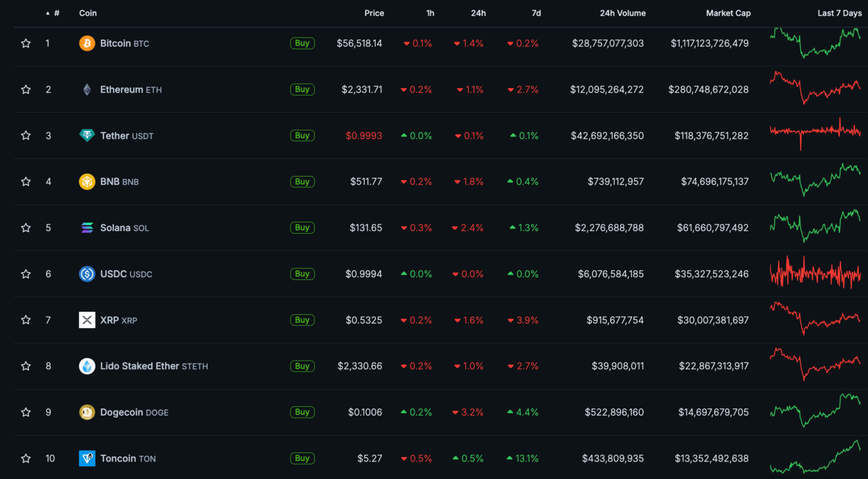
Task: Toggle the Toncoin favorite star
Action: click(x=26, y=458)
